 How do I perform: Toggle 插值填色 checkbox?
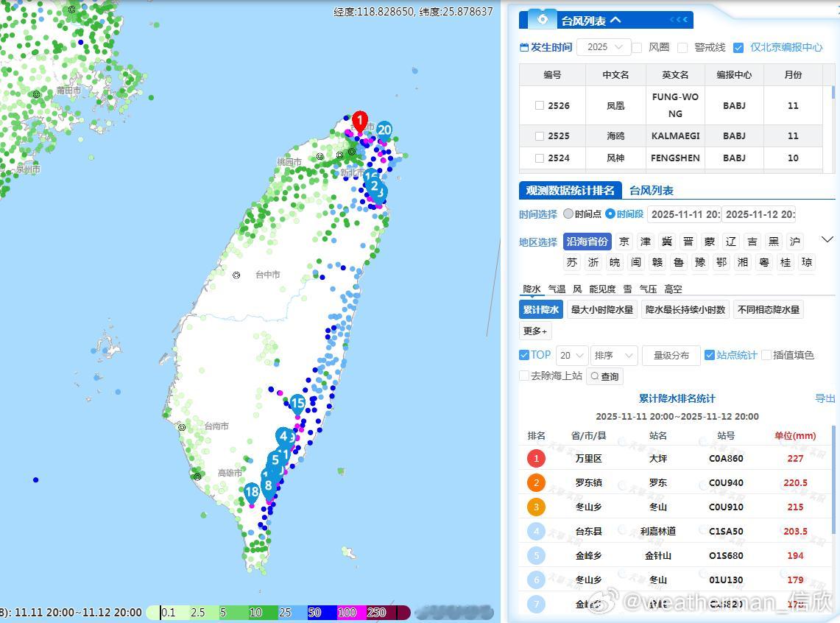[766, 355]
